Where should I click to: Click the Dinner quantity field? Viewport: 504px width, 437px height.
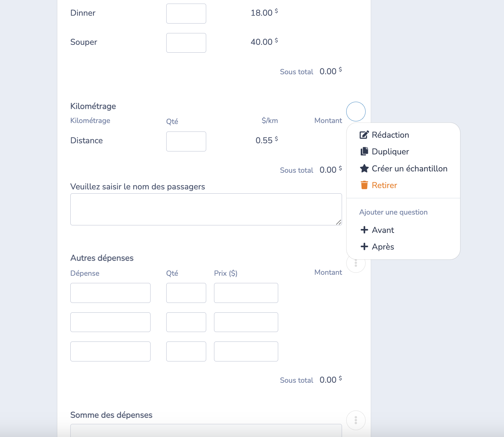click(186, 13)
